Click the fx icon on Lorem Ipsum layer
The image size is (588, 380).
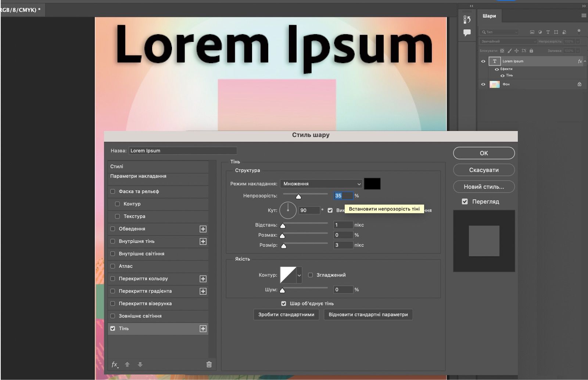pyautogui.click(x=580, y=61)
